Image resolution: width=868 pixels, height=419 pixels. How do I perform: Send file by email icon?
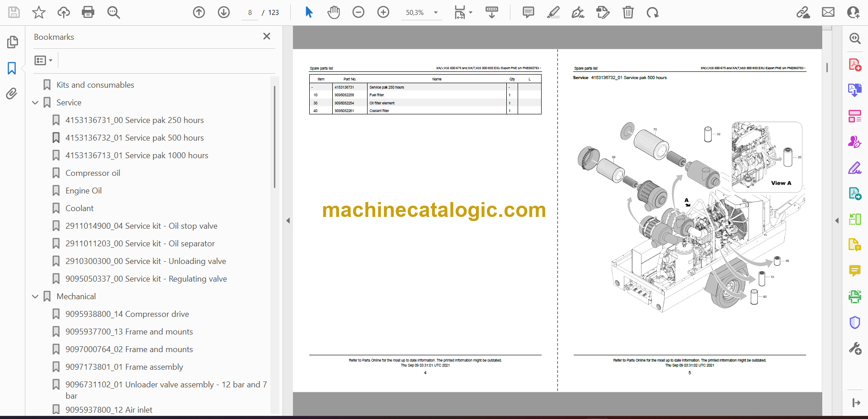pyautogui.click(x=828, y=12)
